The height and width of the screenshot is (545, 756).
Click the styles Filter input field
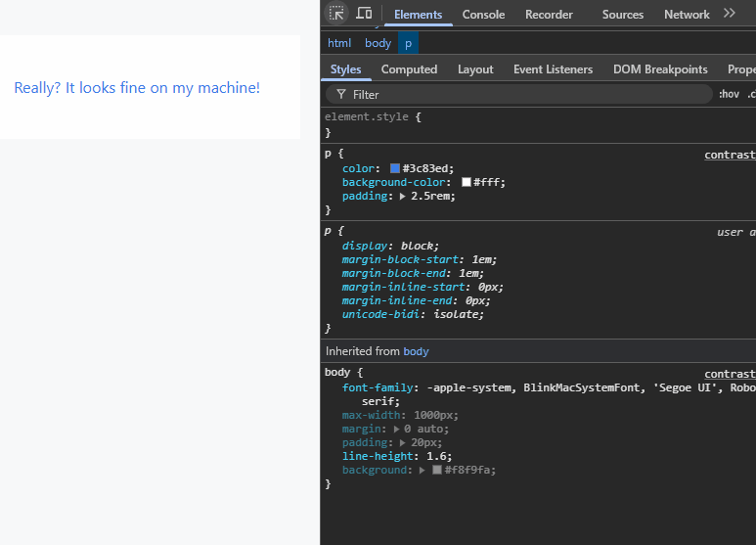[518, 94]
